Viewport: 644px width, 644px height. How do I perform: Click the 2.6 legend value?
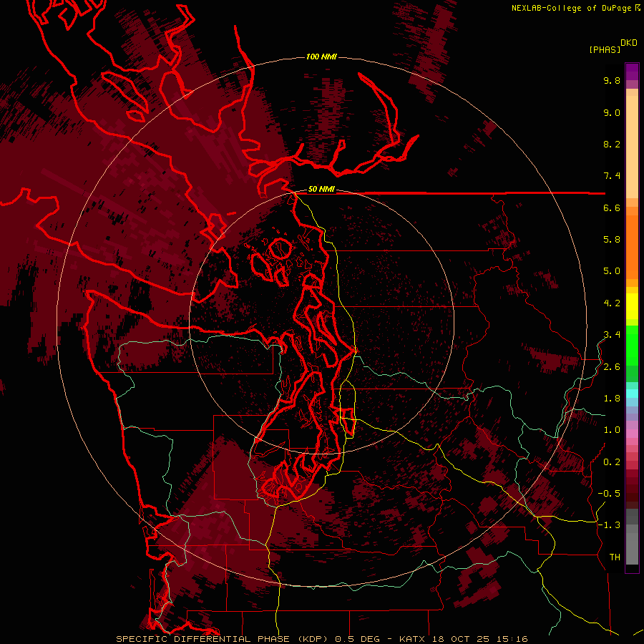click(612, 367)
